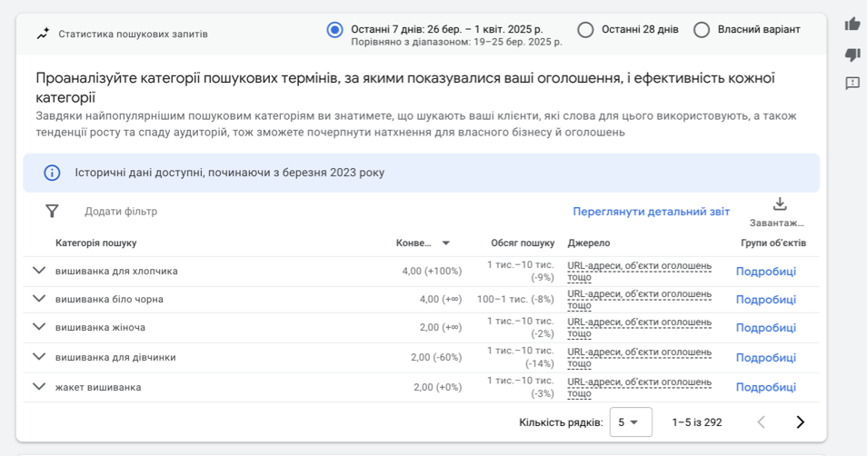Click 'Статистика пошукових запитів' title

133,34
